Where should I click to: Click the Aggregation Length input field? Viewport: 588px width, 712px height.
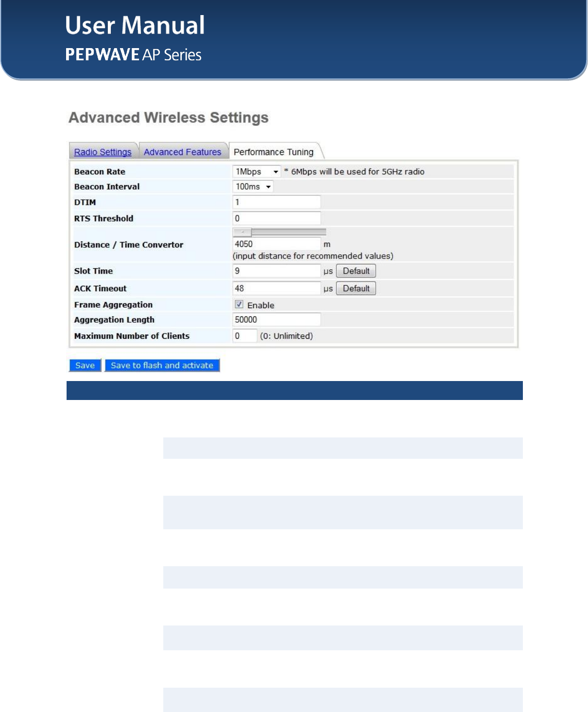pos(277,319)
